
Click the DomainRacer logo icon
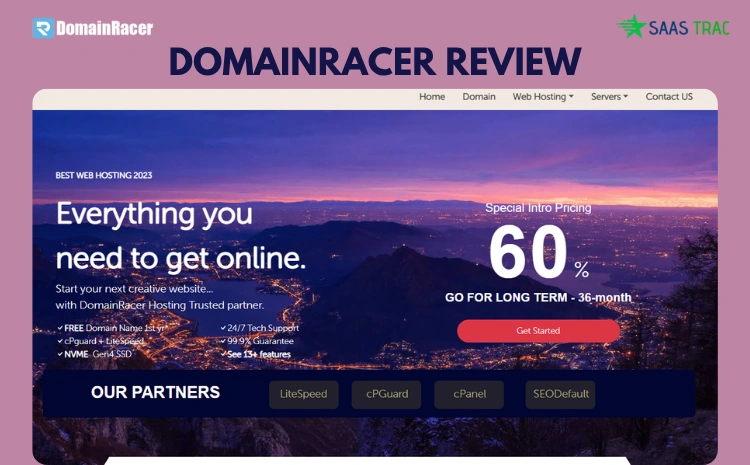pyautogui.click(x=42, y=28)
